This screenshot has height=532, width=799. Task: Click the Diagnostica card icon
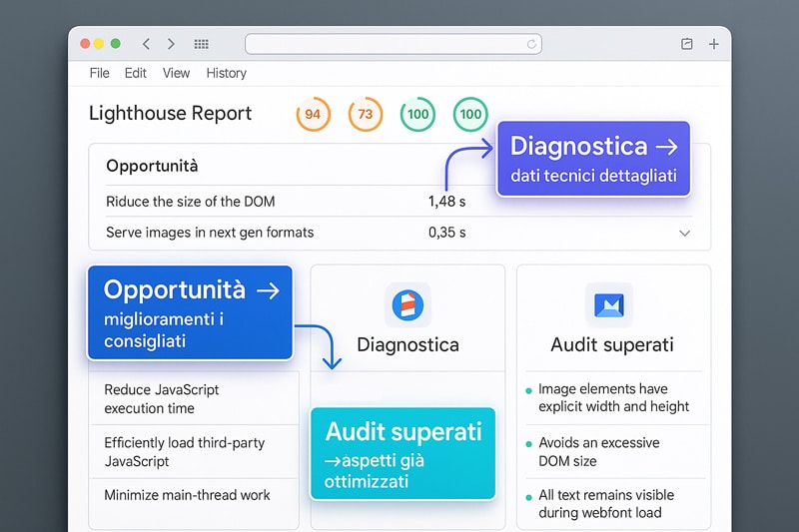pos(407,305)
